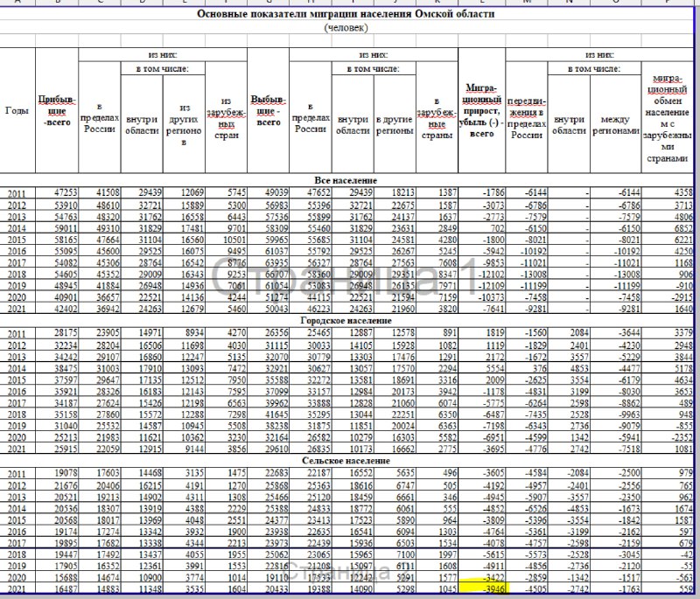Select the cell containing 8934
700x599 pixels.
coord(184,333)
